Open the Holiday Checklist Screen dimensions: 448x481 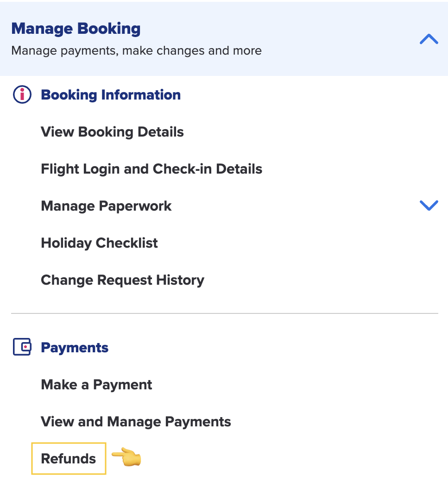99,243
